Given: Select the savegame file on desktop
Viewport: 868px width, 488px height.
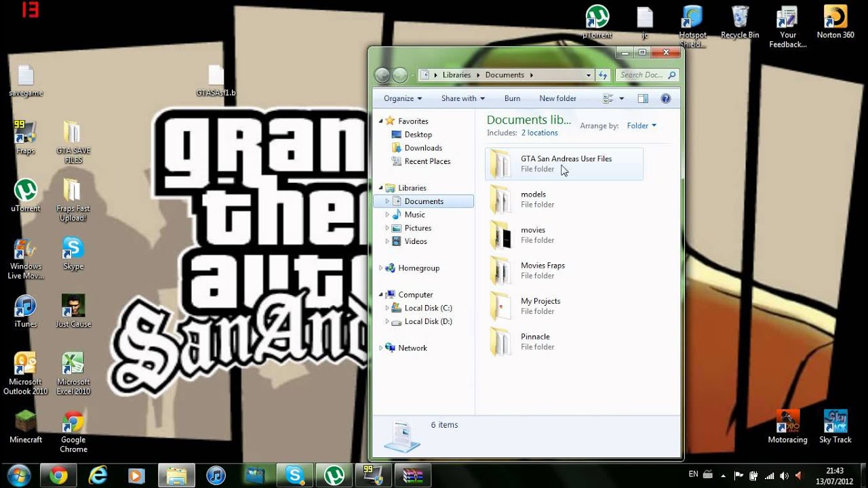Looking at the screenshot, I should point(26,81).
